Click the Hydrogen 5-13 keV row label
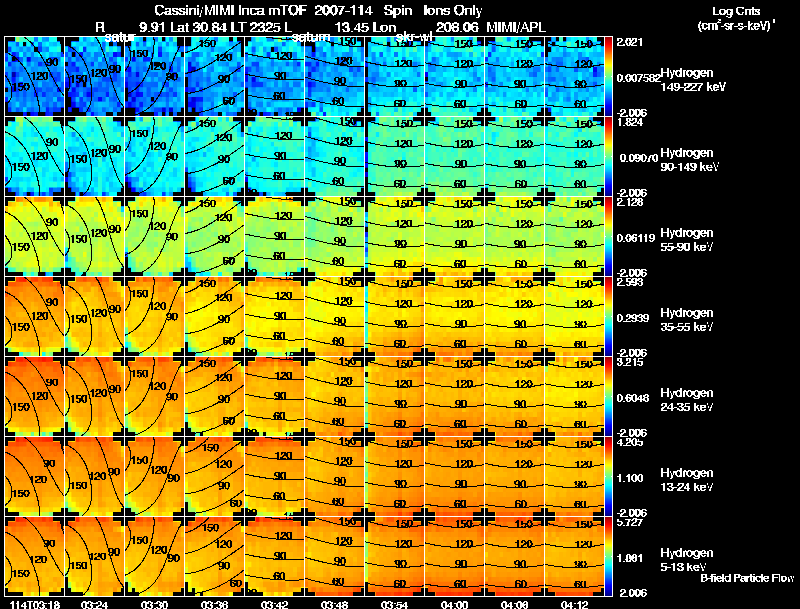The image size is (800, 609). [687, 560]
